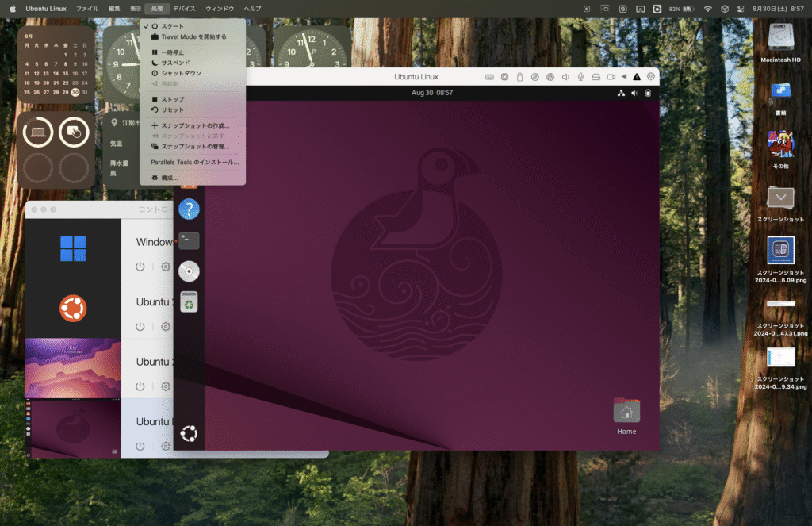Click the power button under Windows VM

(140, 267)
